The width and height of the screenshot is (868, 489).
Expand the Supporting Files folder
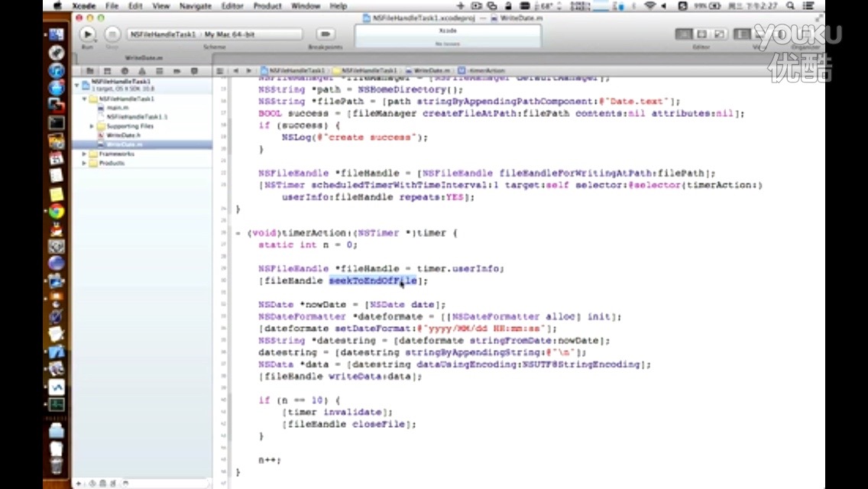pyautogui.click(x=92, y=126)
